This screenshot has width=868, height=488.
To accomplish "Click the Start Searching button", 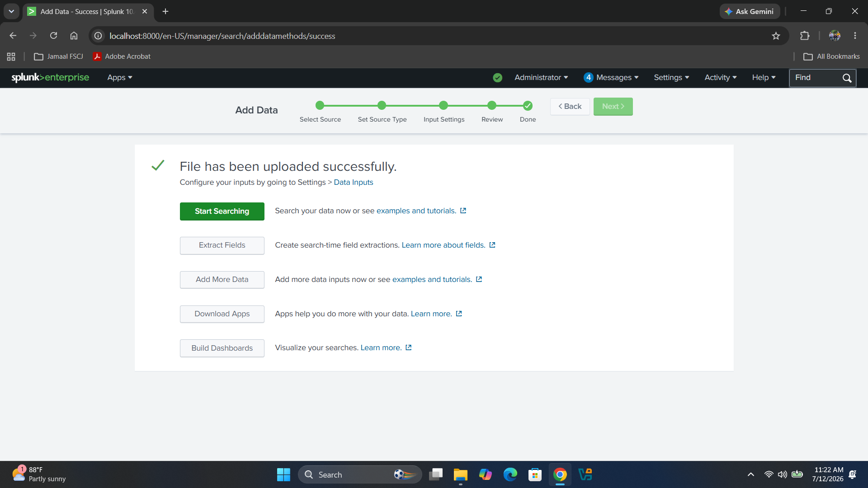I will 222,211.
